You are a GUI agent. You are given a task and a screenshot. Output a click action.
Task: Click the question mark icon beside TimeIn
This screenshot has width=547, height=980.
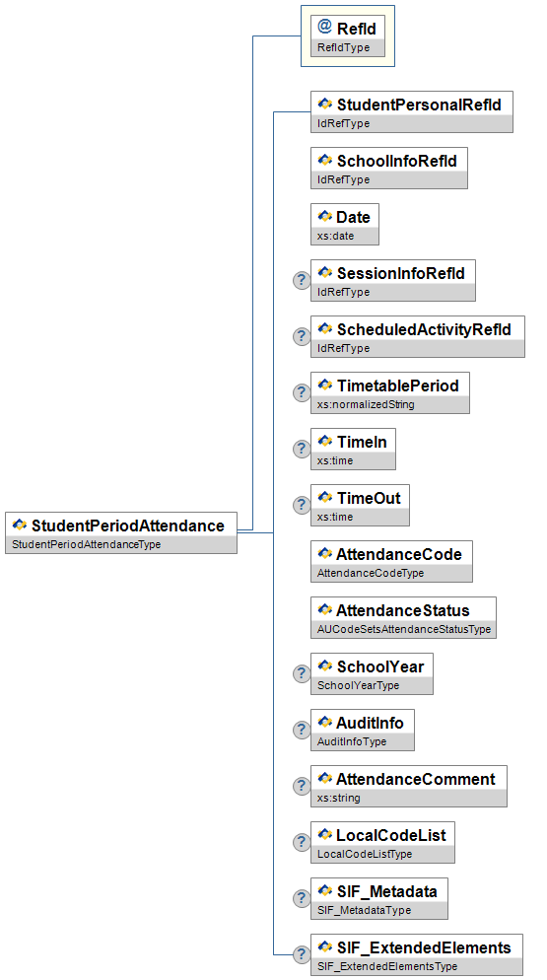tap(302, 449)
